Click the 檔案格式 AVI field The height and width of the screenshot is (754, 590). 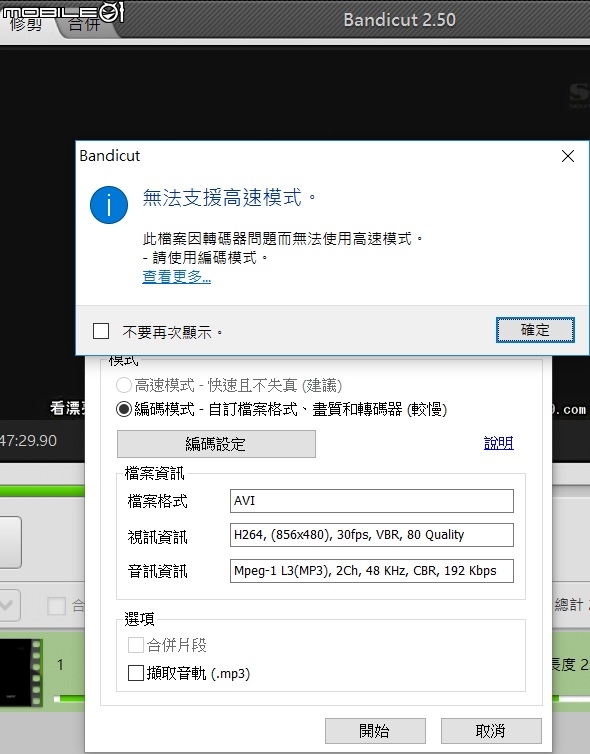[372, 501]
